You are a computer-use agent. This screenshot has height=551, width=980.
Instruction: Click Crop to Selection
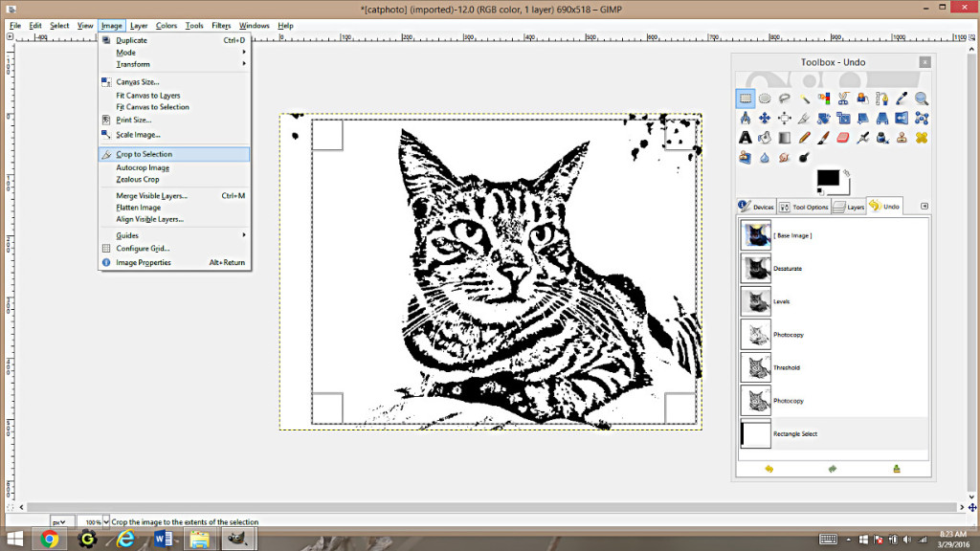click(153, 153)
